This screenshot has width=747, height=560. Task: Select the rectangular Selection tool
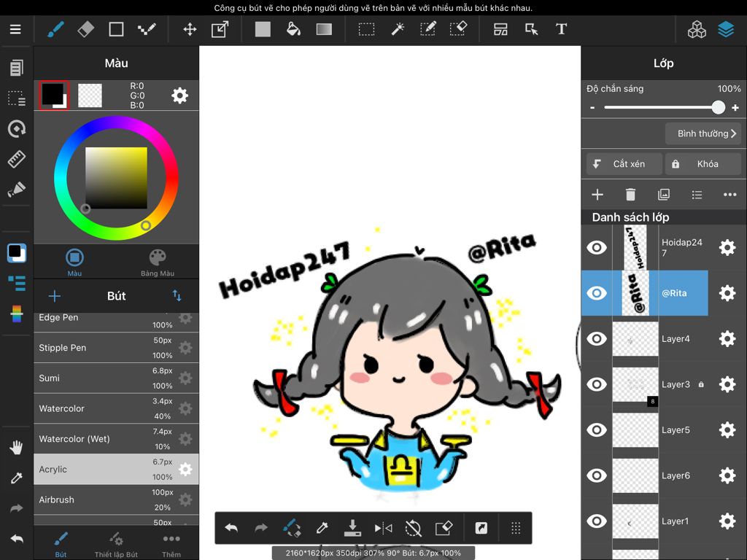click(x=366, y=29)
